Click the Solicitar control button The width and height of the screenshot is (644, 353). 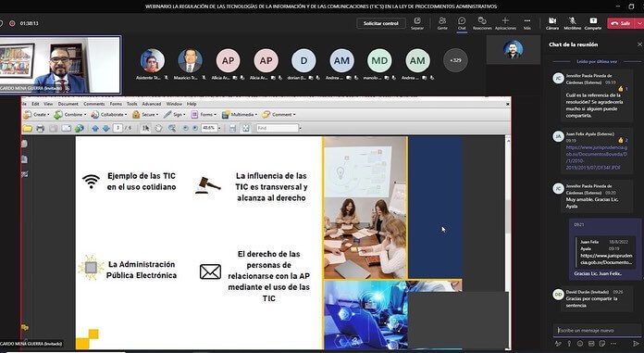click(x=380, y=23)
